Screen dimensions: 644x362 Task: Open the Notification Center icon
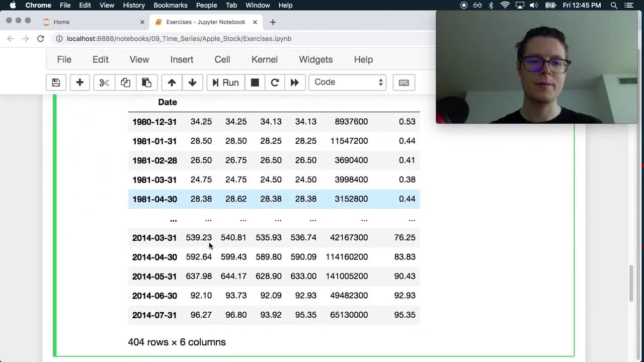click(629, 5)
